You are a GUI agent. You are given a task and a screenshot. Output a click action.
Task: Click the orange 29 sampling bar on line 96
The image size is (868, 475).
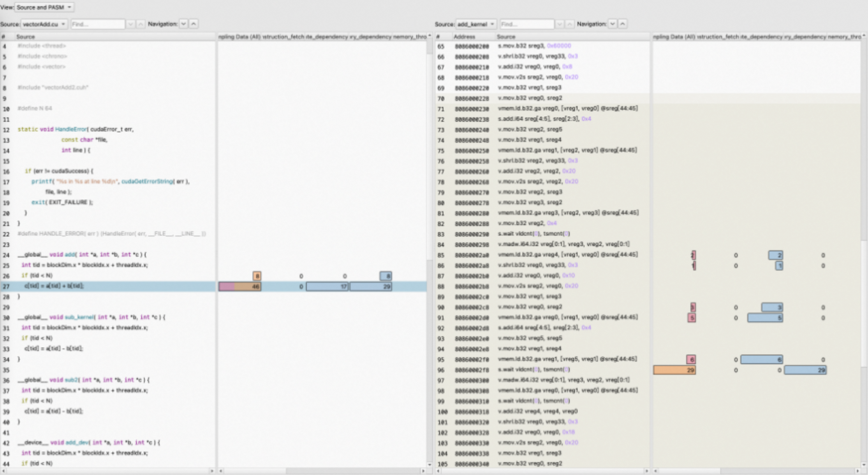point(674,370)
